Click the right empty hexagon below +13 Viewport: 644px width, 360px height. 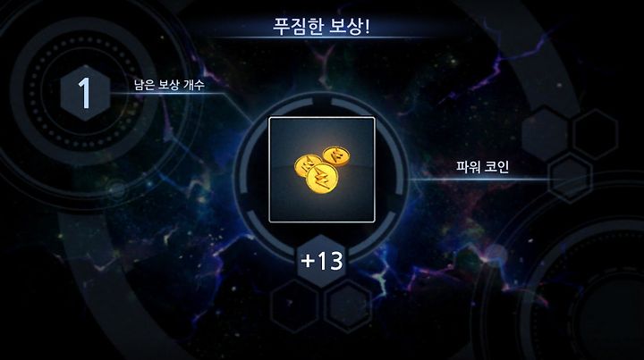(x=348, y=306)
